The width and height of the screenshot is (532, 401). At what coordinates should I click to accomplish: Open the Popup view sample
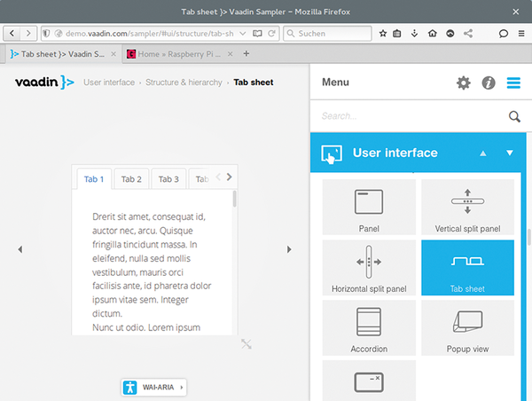(467, 328)
